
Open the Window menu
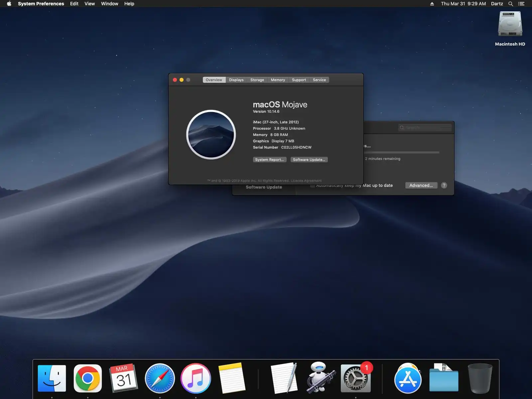click(110, 4)
